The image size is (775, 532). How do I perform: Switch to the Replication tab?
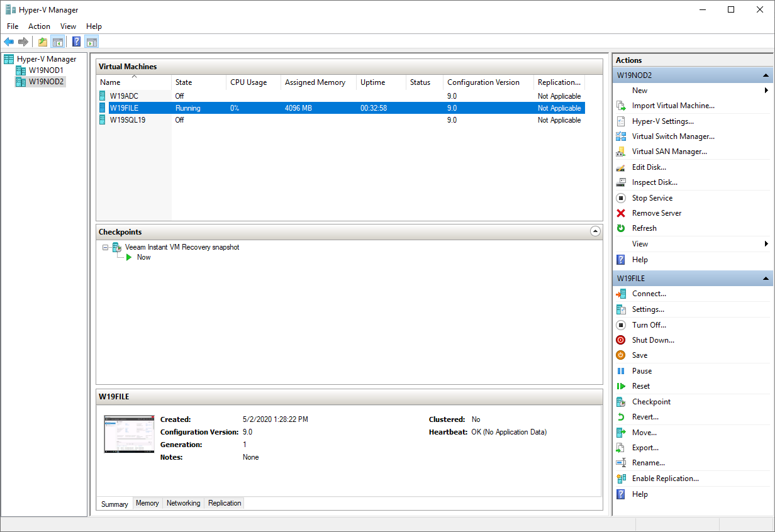(x=225, y=503)
